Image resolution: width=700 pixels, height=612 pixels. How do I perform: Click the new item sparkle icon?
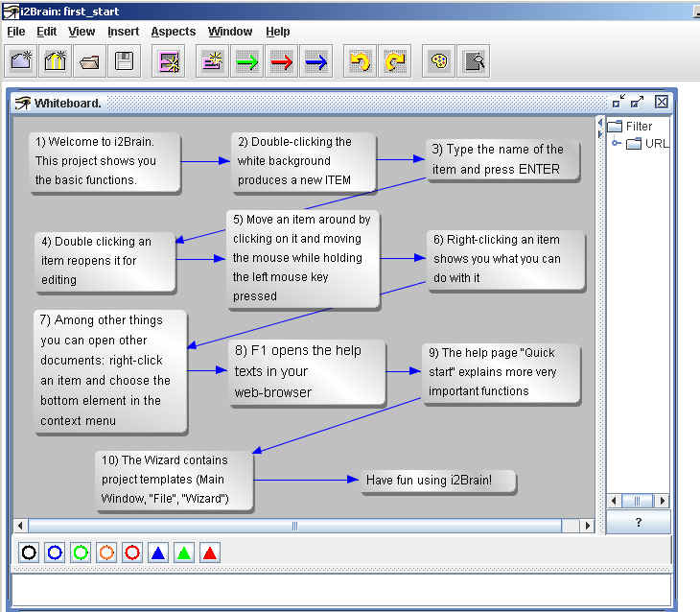213,61
